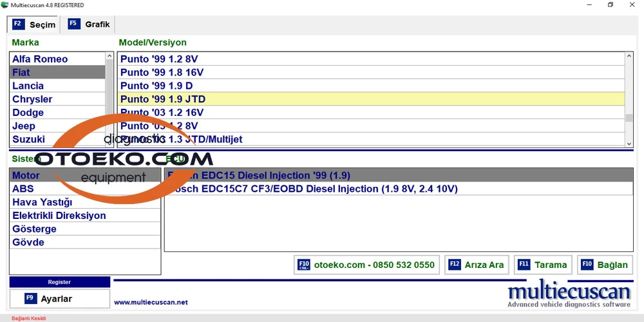Click the Bağlan connect button
Viewport: 644px width, 322px height.
[x=605, y=265]
